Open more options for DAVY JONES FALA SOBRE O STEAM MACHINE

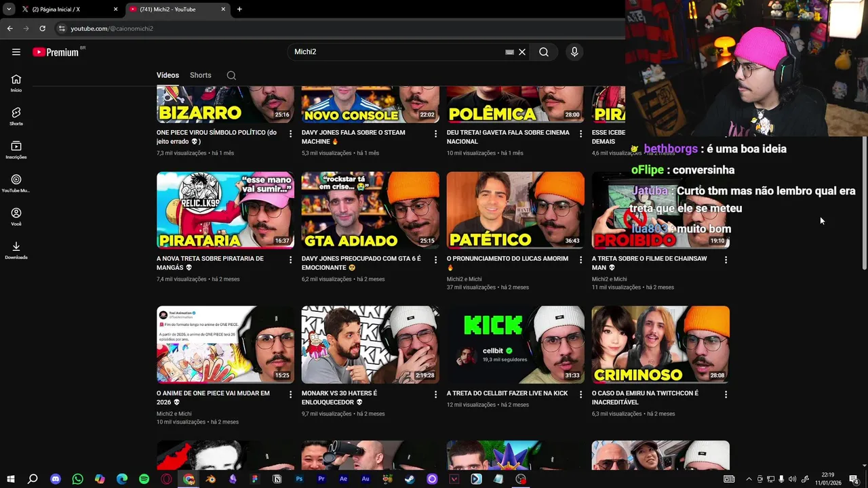point(435,134)
